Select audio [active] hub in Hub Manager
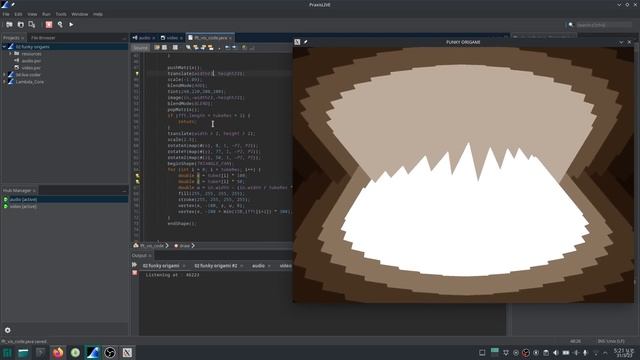This screenshot has height=360, width=640. click(x=23, y=200)
